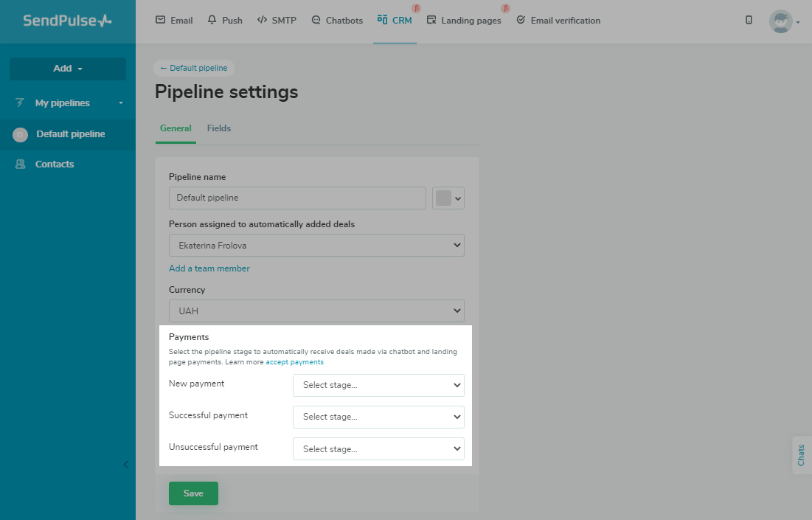
Task: Follow the accept payments link
Action: point(294,362)
